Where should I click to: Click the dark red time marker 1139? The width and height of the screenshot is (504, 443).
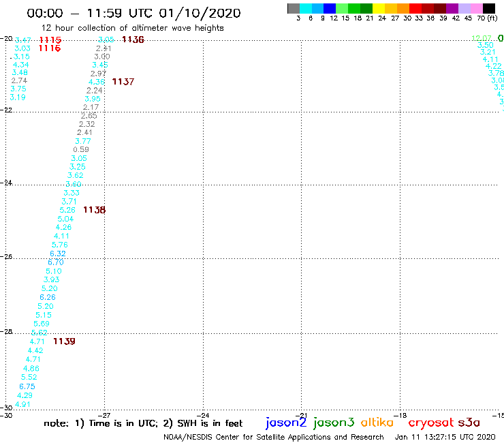pos(64,341)
